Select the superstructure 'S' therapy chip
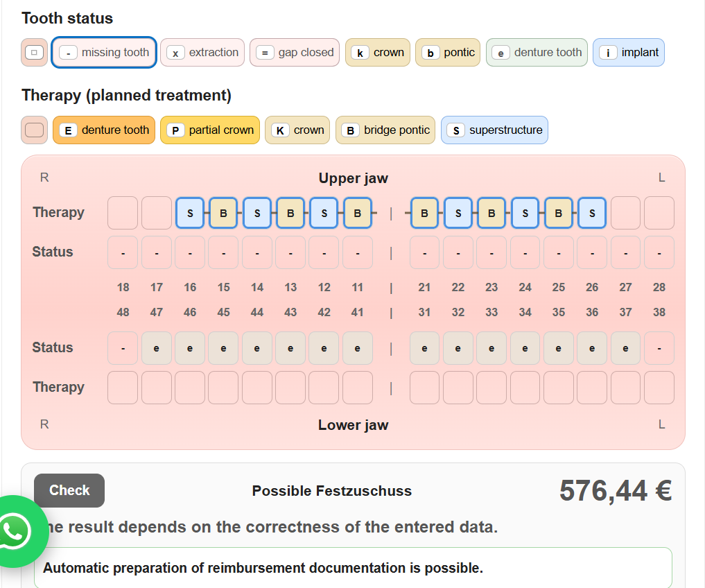Screen dimensions: 705x588 [494, 130]
